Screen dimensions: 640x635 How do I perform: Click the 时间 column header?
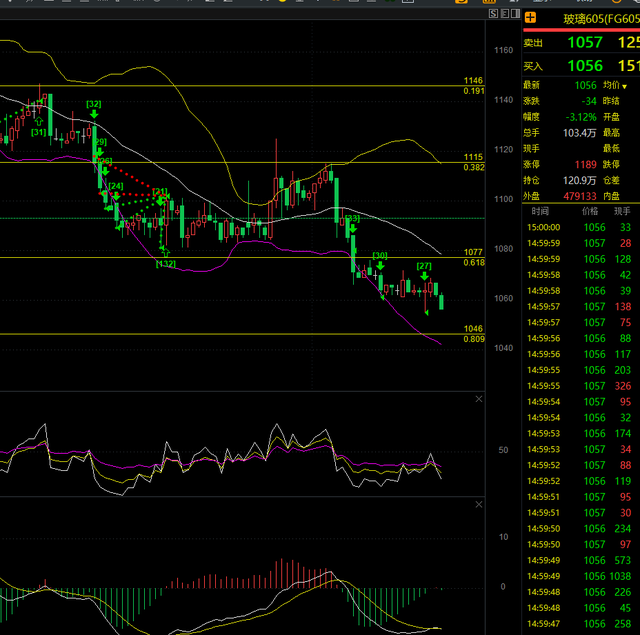(540, 212)
